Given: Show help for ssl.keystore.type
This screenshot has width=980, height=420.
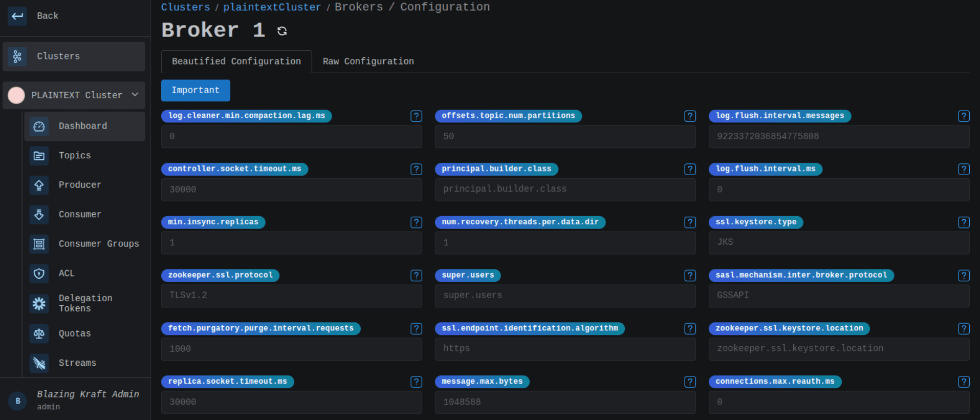Looking at the screenshot, I should [x=964, y=222].
